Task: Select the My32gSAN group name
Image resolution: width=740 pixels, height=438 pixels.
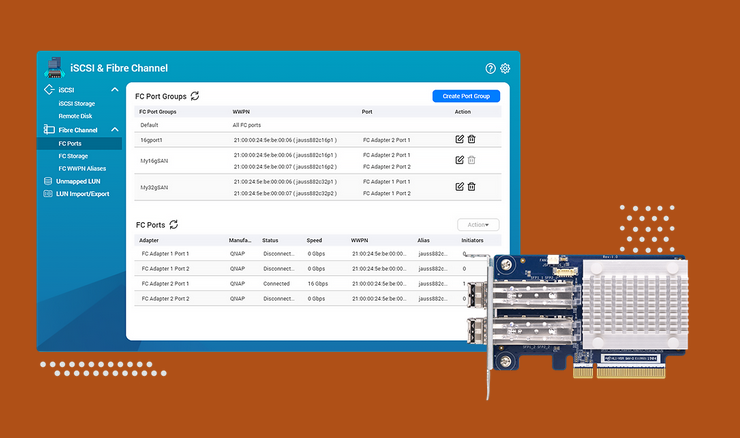Action: (154, 187)
